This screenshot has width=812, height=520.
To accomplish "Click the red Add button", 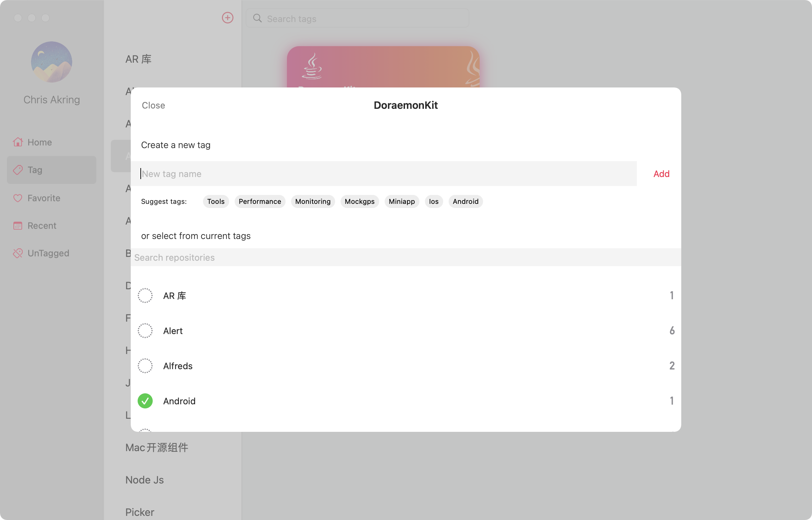I will tap(661, 174).
